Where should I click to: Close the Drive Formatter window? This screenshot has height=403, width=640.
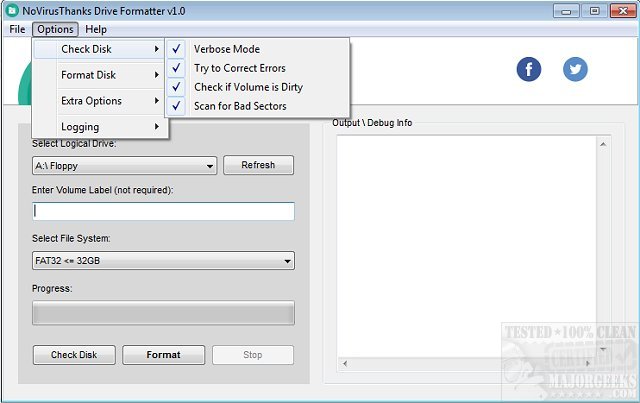pos(623,11)
